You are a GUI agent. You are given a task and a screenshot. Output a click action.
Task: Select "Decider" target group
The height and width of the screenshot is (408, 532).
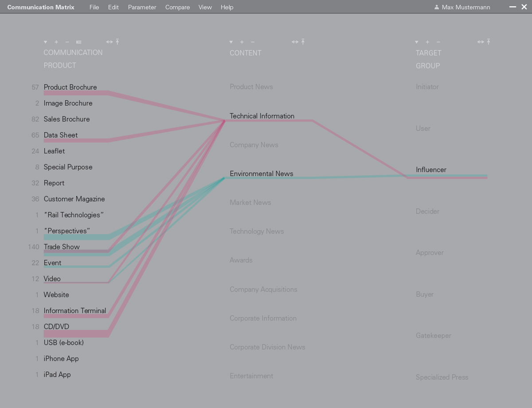tap(427, 212)
